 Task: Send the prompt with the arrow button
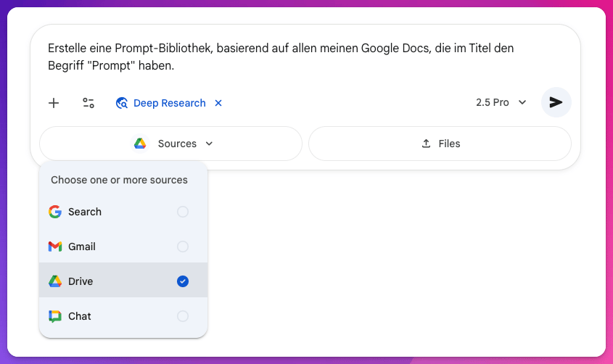click(x=556, y=102)
